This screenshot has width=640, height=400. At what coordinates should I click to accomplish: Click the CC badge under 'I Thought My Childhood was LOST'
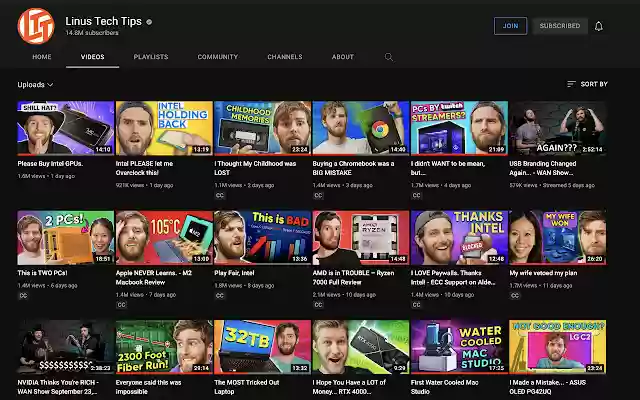coord(220,196)
